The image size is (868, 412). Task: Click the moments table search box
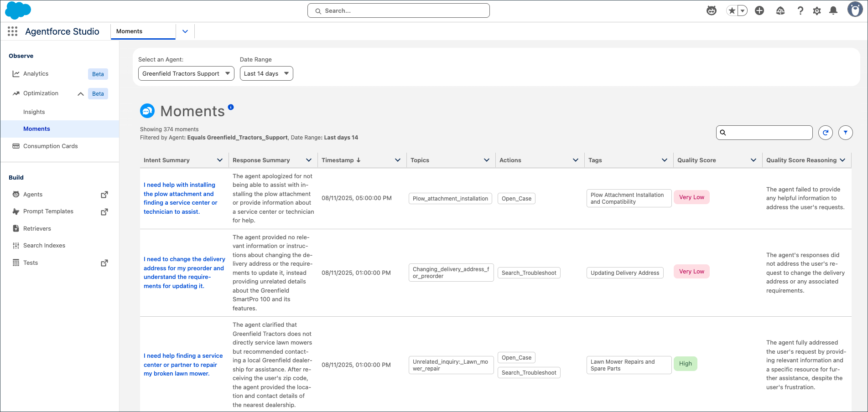(764, 133)
